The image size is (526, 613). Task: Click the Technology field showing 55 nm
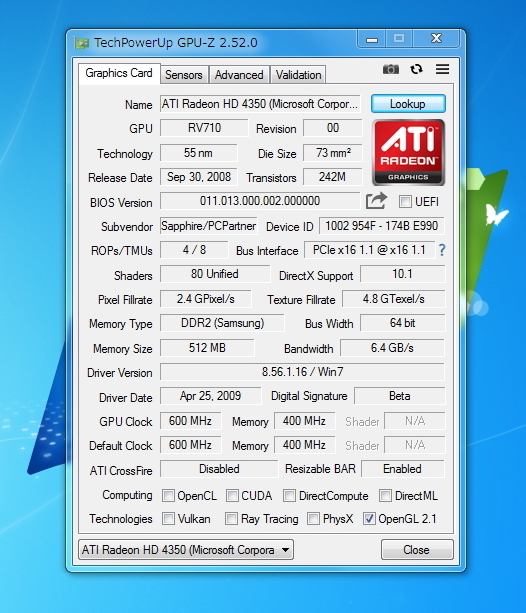(199, 153)
